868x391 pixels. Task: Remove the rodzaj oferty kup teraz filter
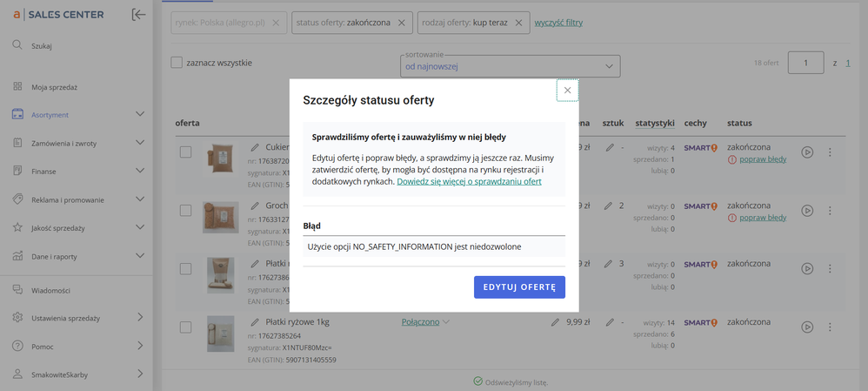point(519,23)
